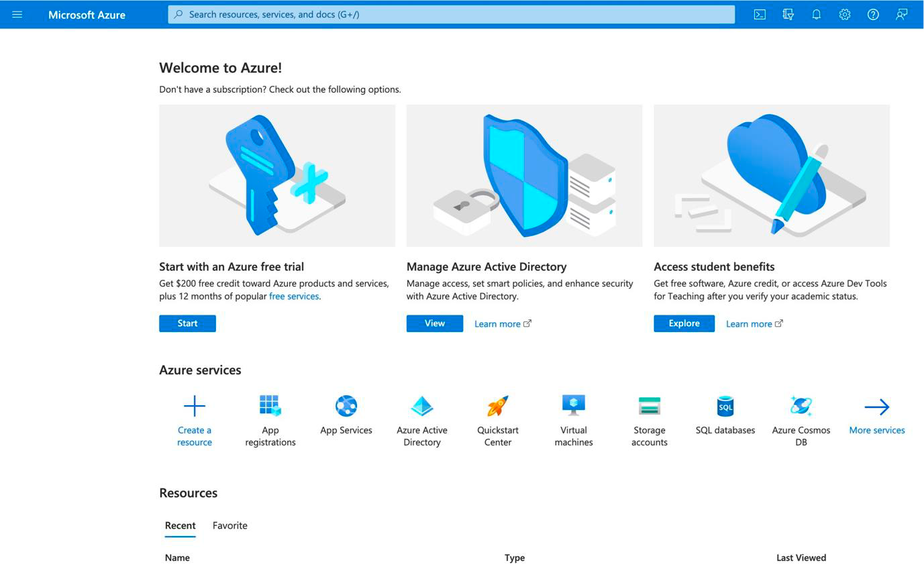Screen dimensions: 924x583
Task: Open portal Settings gear
Action: coord(845,14)
